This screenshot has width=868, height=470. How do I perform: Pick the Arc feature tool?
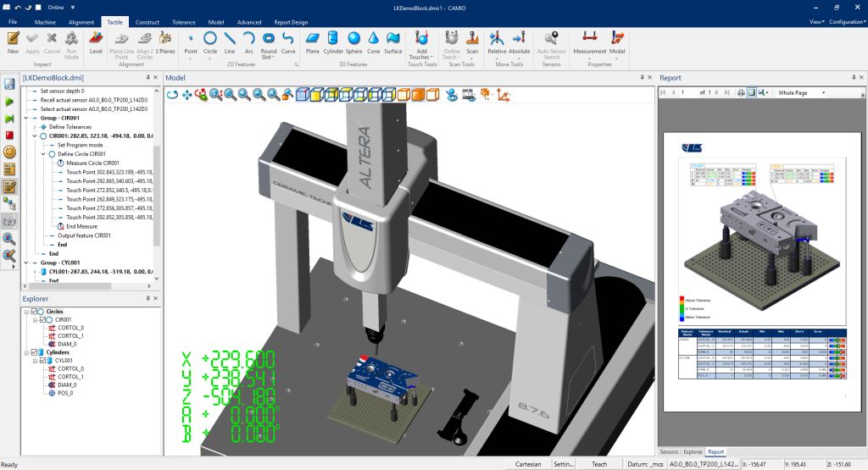pos(249,43)
